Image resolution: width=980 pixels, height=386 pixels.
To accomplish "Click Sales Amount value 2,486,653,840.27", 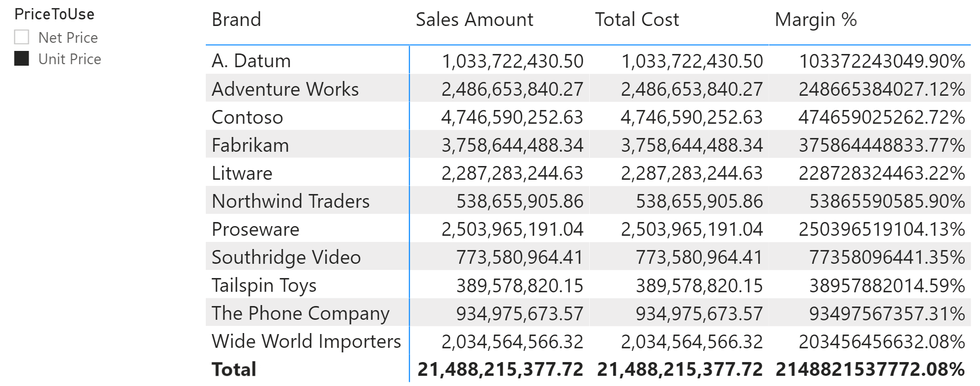I will click(512, 89).
